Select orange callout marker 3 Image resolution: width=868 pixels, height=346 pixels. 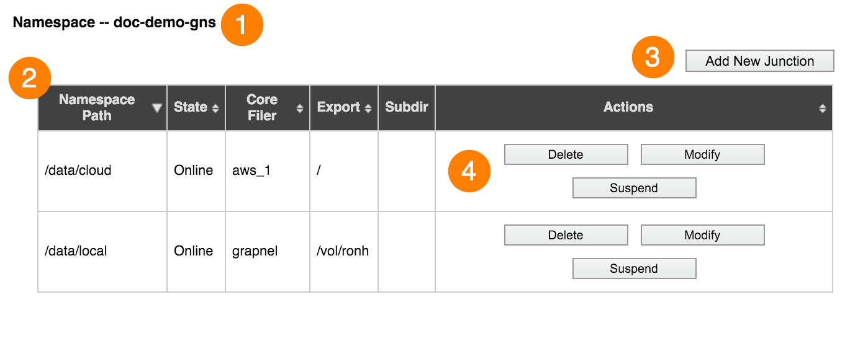coord(653,58)
